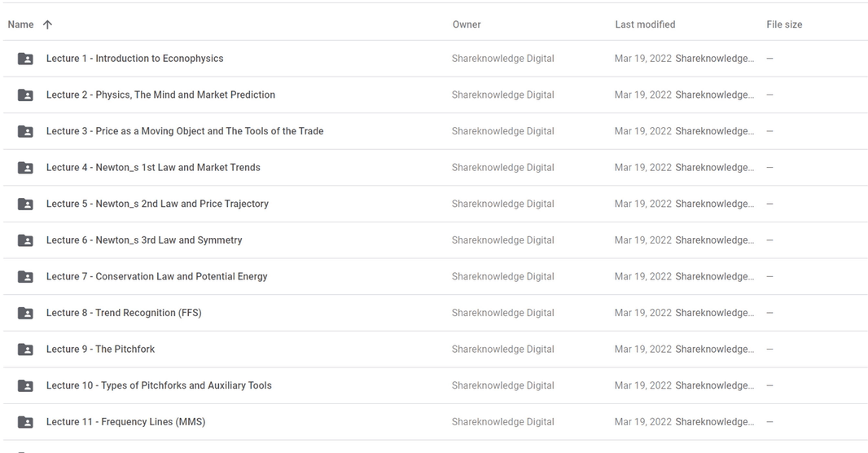Viewport: 868px width, 453px height.
Task: Click the Lecture 10 shared folder icon
Action: coord(25,385)
